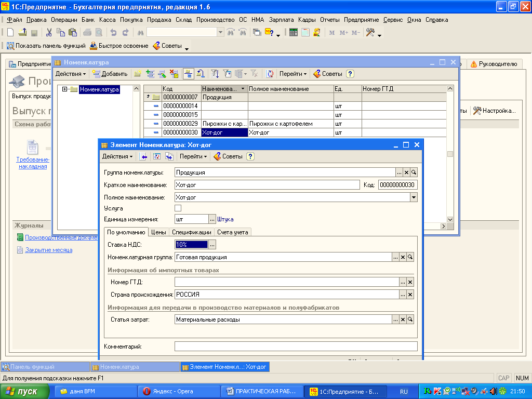Open the calculator icon in main toolbar

tap(294, 33)
